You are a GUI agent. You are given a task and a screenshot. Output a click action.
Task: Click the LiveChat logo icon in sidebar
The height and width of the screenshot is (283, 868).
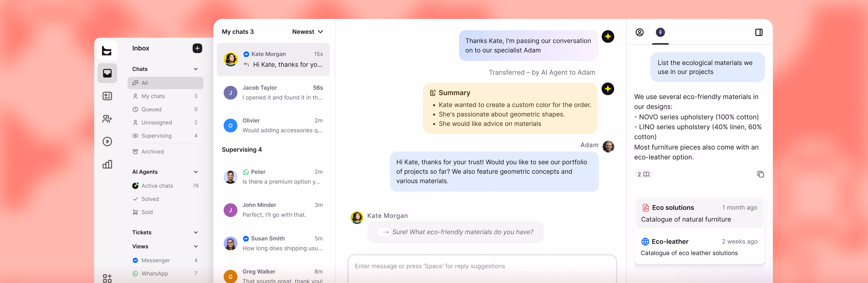[x=107, y=51]
